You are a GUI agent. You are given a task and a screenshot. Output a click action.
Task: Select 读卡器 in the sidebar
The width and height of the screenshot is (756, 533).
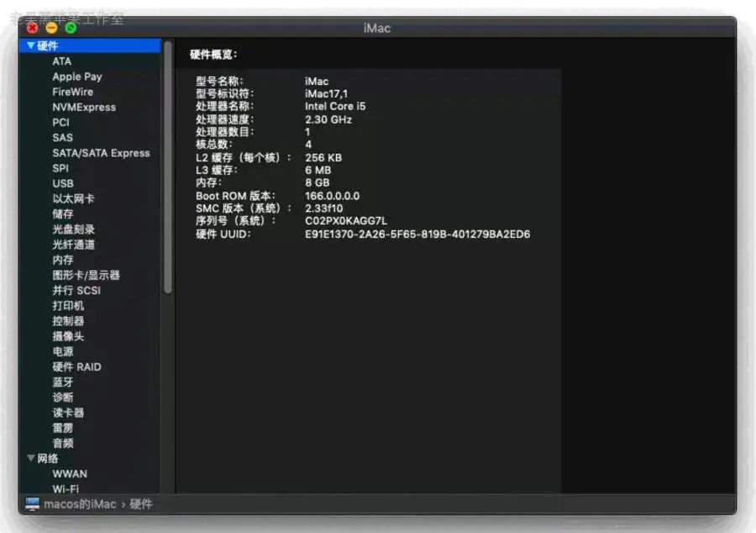pyautogui.click(x=68, y=413)
